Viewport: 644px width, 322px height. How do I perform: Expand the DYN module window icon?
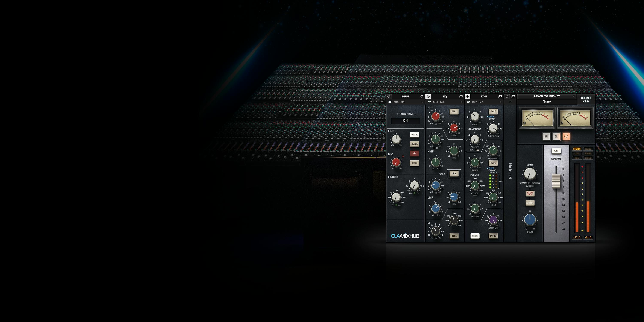point(500,97)
